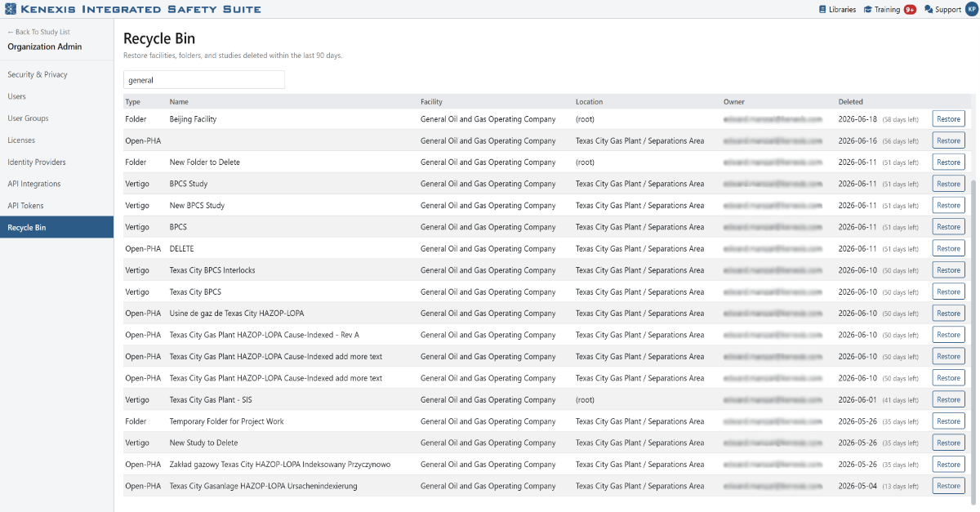Screen dimensions: 980x512
Task: Go back to Study List
Action: 38,33
